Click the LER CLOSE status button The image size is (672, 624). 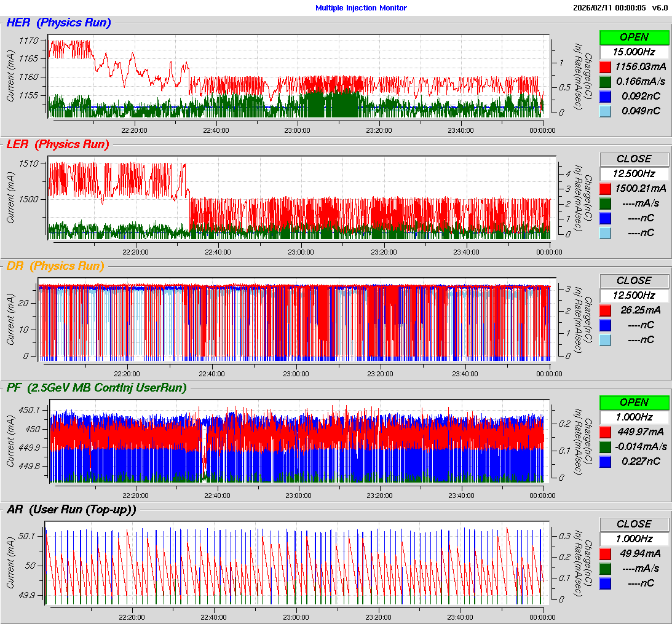(634, 159)
